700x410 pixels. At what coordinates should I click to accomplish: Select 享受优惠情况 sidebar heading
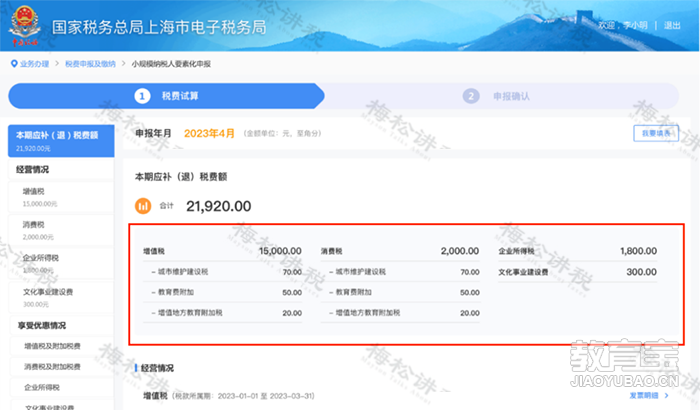point(61,326)
